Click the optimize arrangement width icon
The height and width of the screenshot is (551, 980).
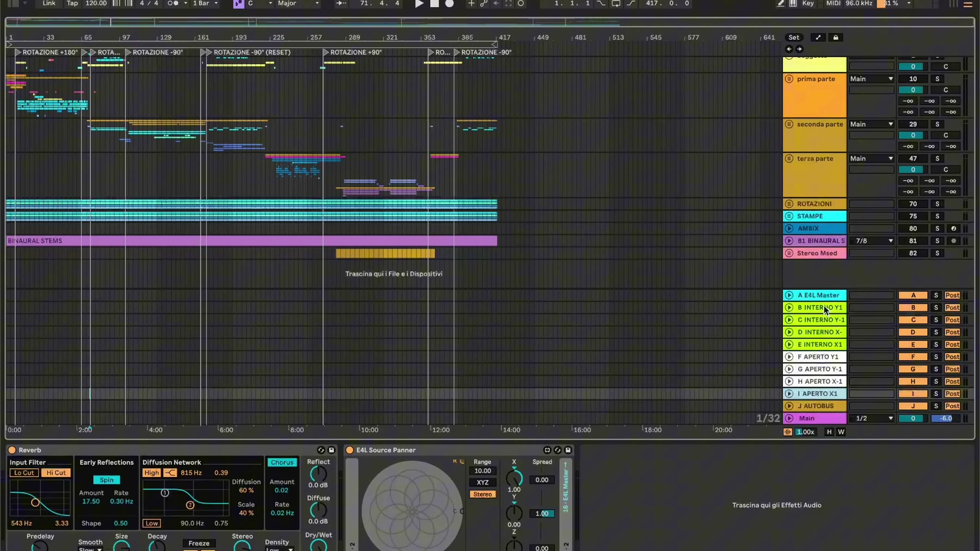pyautogui.click(x=818, y=38)
